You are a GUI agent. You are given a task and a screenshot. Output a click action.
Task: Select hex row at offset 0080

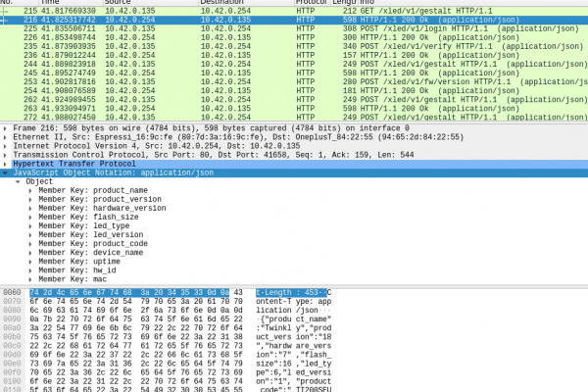coord(136,311)
